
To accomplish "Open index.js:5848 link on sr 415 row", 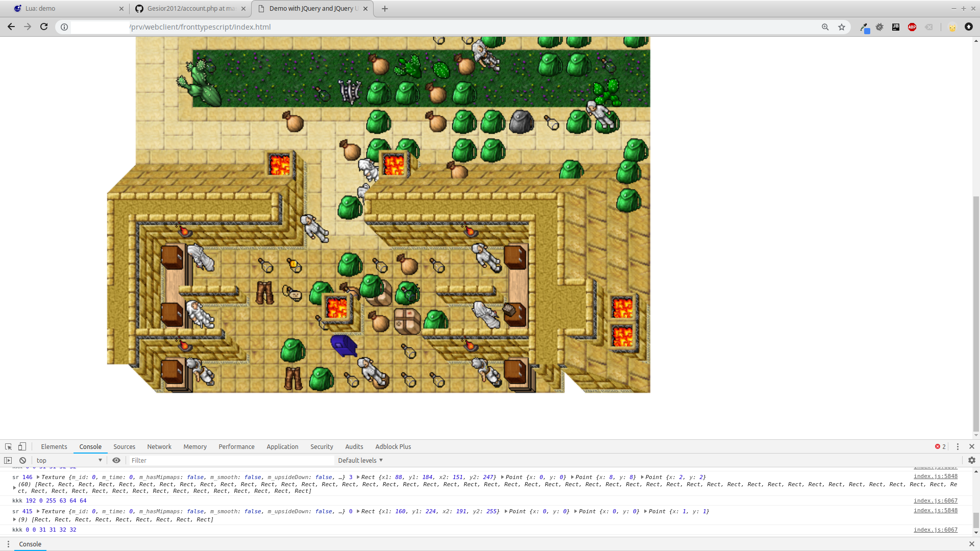I will [x=936, y=510].
